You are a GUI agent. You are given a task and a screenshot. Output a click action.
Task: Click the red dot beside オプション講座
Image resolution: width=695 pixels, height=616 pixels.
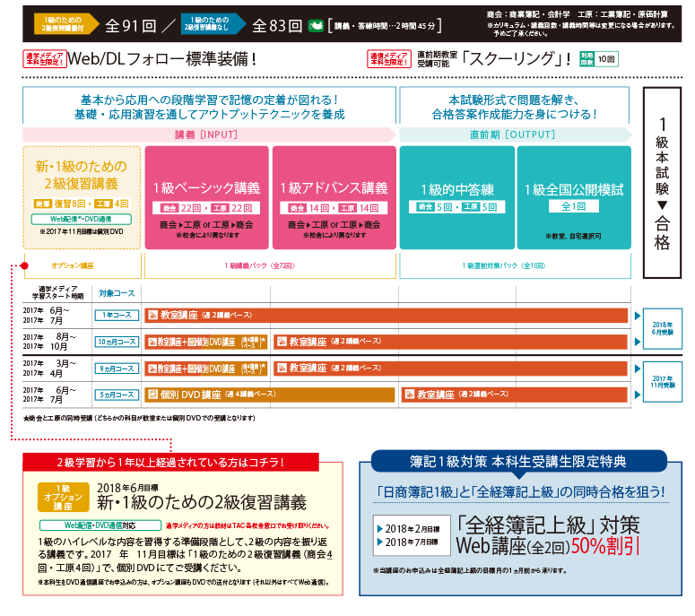click(x=28, y=265)
